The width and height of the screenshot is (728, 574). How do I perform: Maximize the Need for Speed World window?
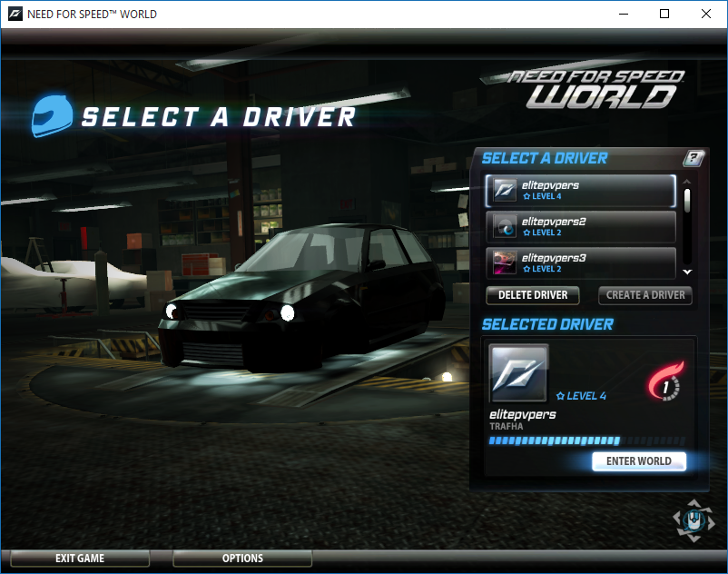(x=664, y=14)
